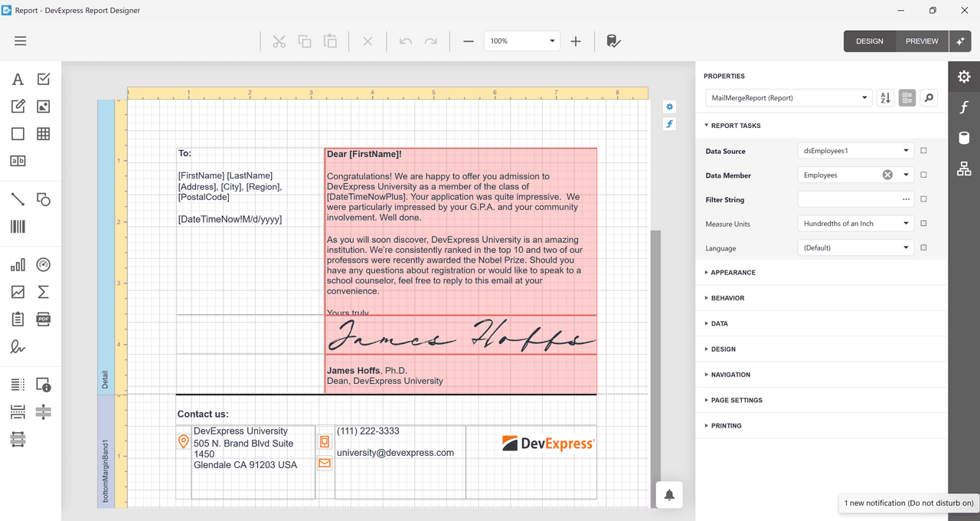
Task: Select the Page Break control
Action: [x=18, y=412]
